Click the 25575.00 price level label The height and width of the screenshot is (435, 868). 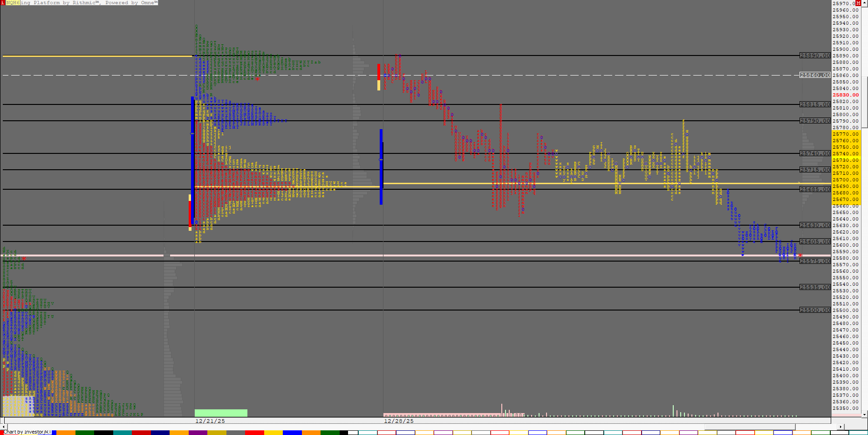(x=815, y=261)
